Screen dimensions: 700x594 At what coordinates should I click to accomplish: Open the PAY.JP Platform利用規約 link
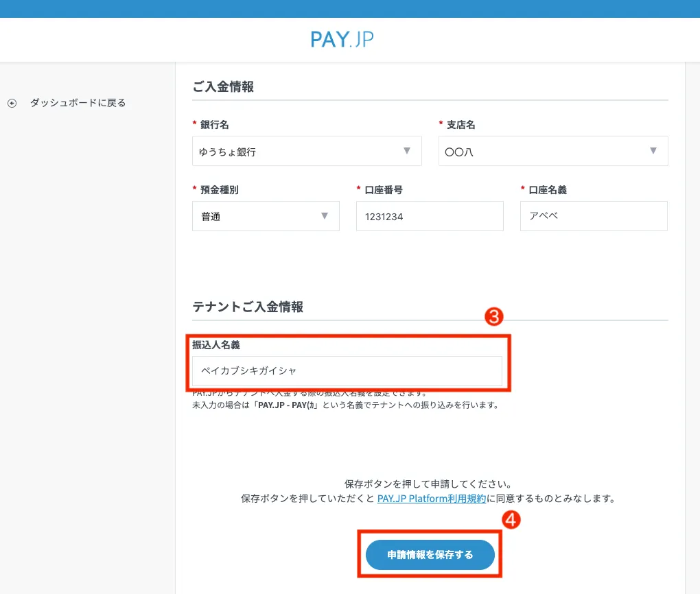(x=431, y=499)
